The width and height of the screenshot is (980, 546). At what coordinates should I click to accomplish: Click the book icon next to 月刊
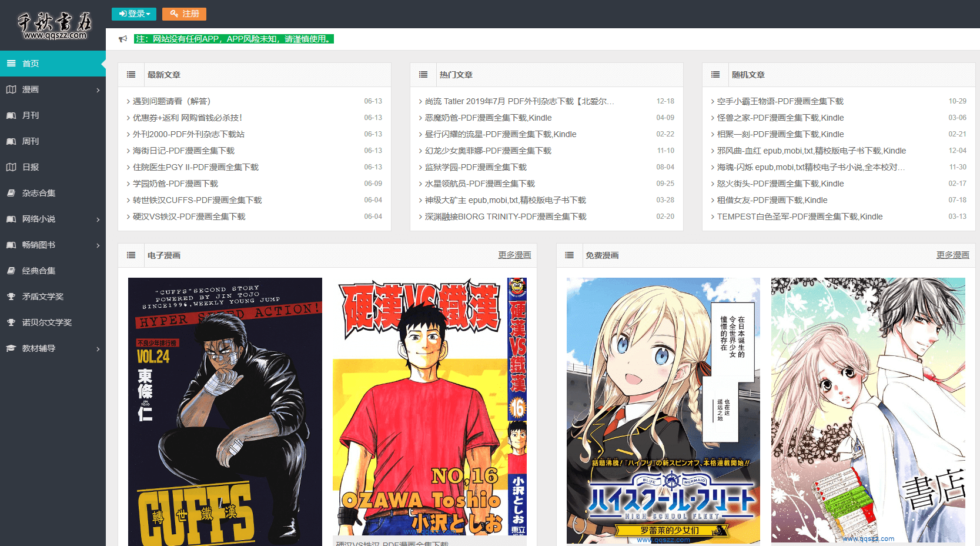coord(11,115)
